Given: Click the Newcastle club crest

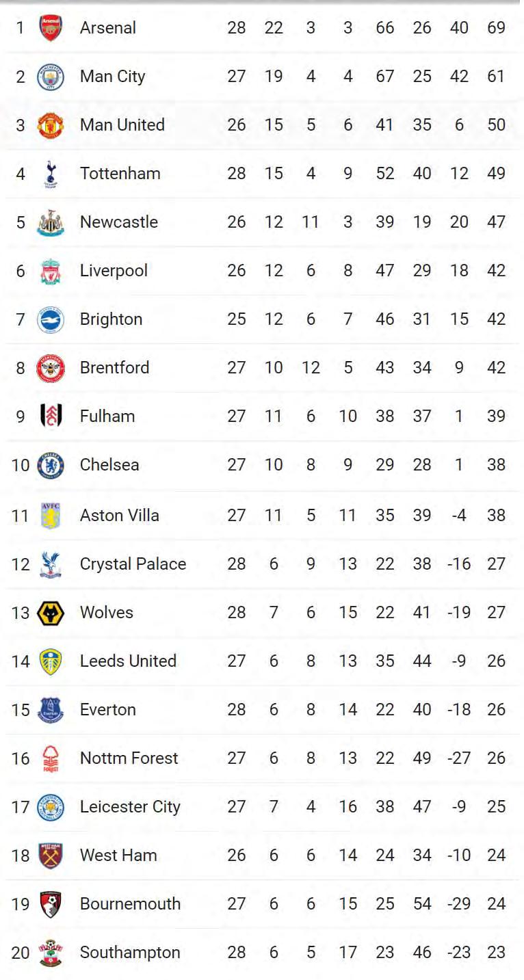Looking at the screenshot, I should point(50,222).
